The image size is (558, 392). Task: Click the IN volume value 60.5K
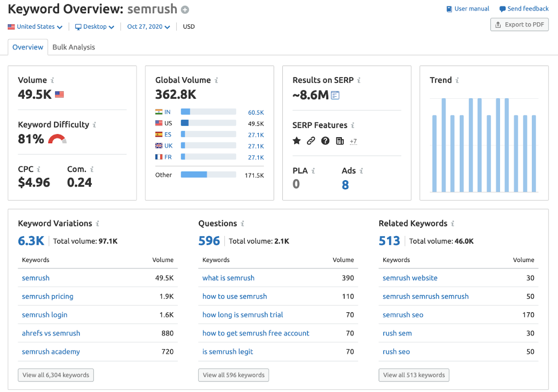click(256, 112)
